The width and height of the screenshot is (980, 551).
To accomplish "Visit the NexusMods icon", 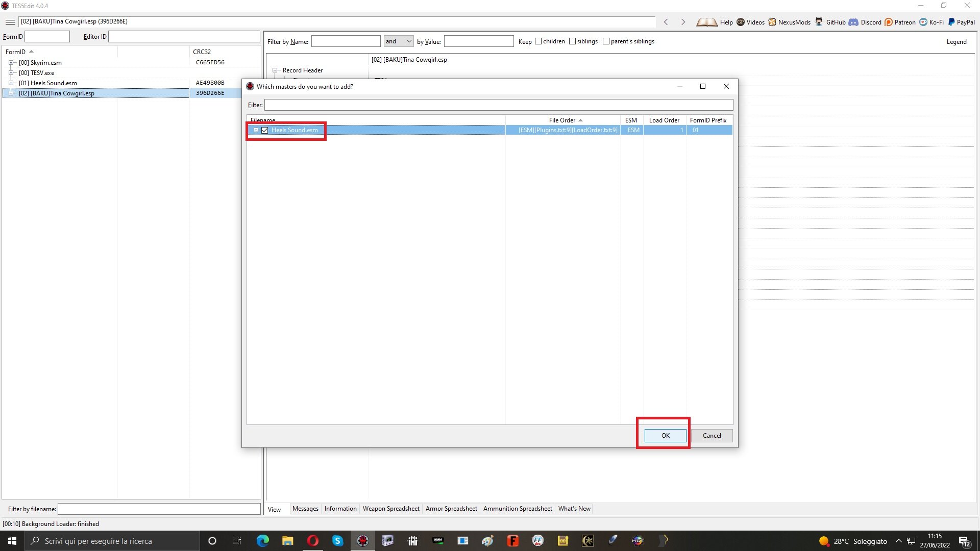I will 772,22.
